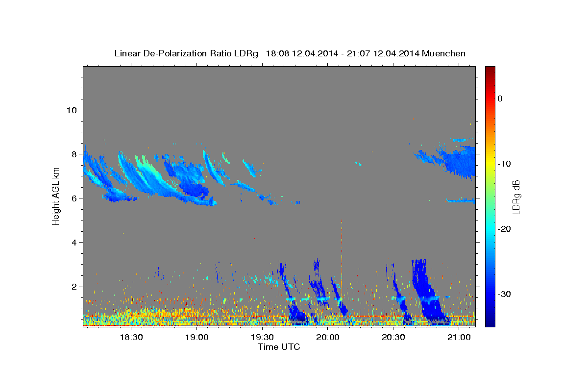Screen dimensions: 588x392
Task: Click the dark red top of the colorbar
Action: (x=490, y=70)
